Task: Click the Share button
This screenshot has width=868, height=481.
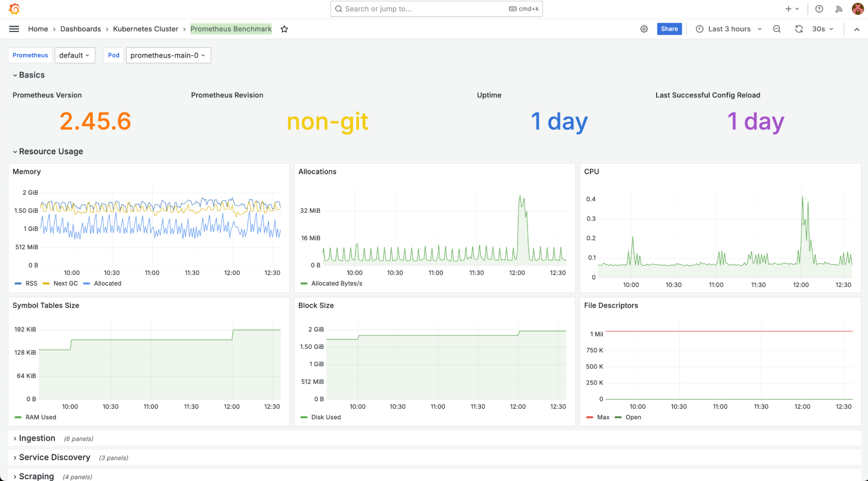Action: [669, 29]
